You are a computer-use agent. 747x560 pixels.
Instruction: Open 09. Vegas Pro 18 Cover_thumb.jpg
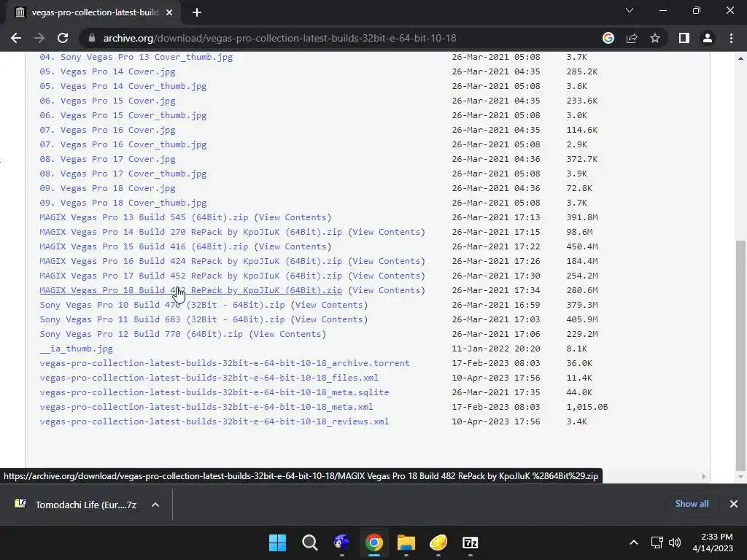pos(123,203)
